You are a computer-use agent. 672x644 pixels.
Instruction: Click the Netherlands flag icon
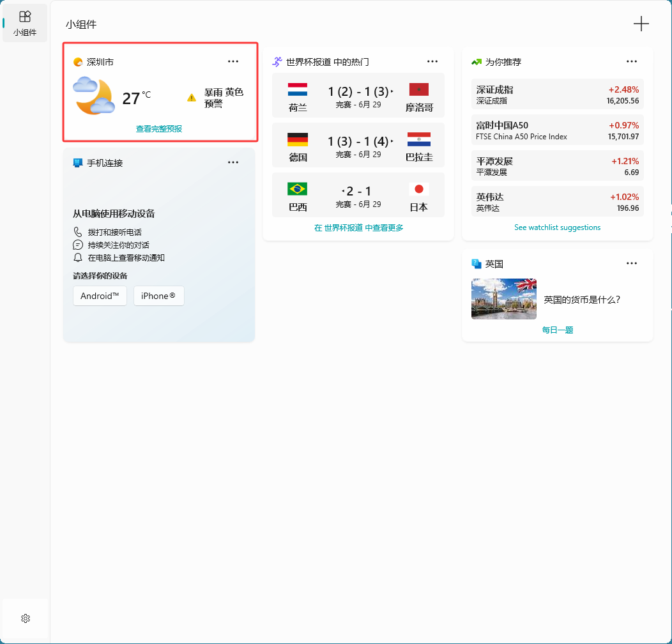[298, 89]
